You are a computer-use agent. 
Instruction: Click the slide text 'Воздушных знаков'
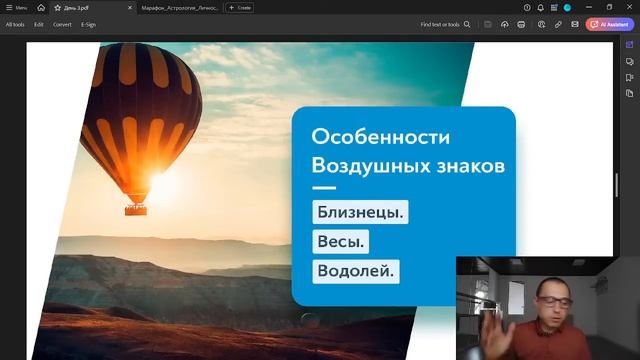[x=408, y=166]
